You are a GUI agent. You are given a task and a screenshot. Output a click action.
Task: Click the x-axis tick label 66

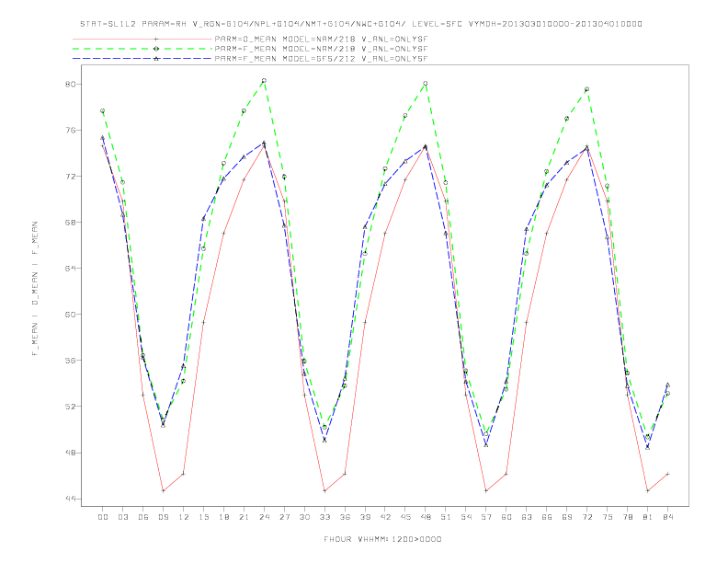tap(547, 517)
